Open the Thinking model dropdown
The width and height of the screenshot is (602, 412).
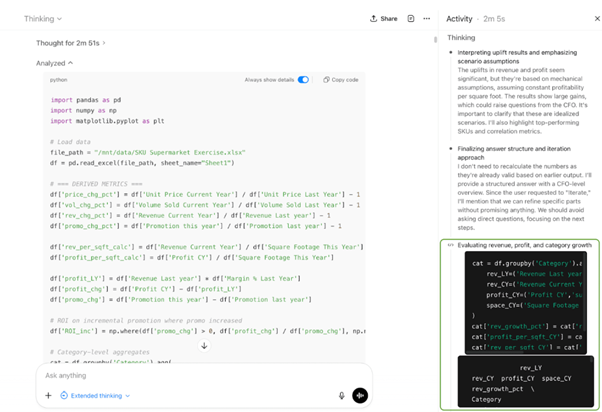tap(43, 18)
